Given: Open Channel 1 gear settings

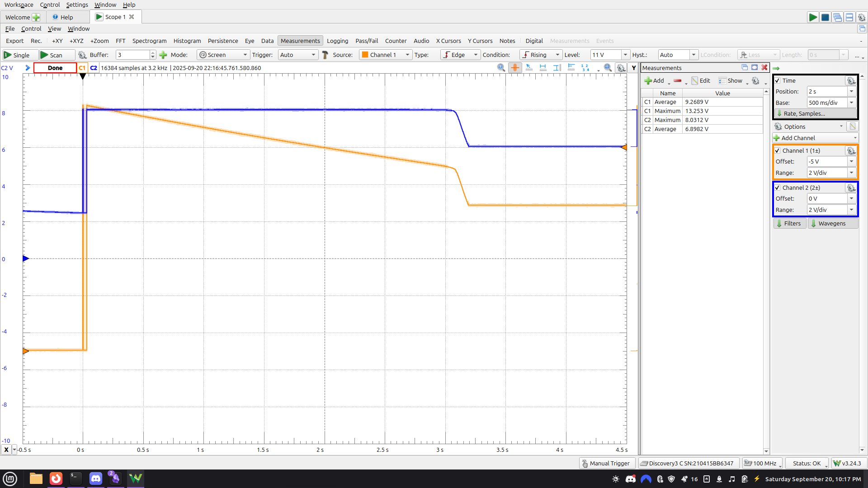Looking at the screenshot, I should point(851,150).
